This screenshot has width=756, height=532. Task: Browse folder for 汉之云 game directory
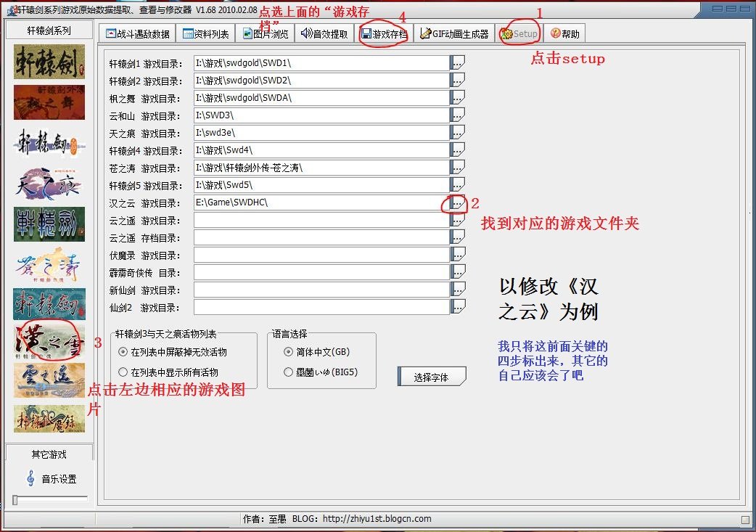coord(457,203)
